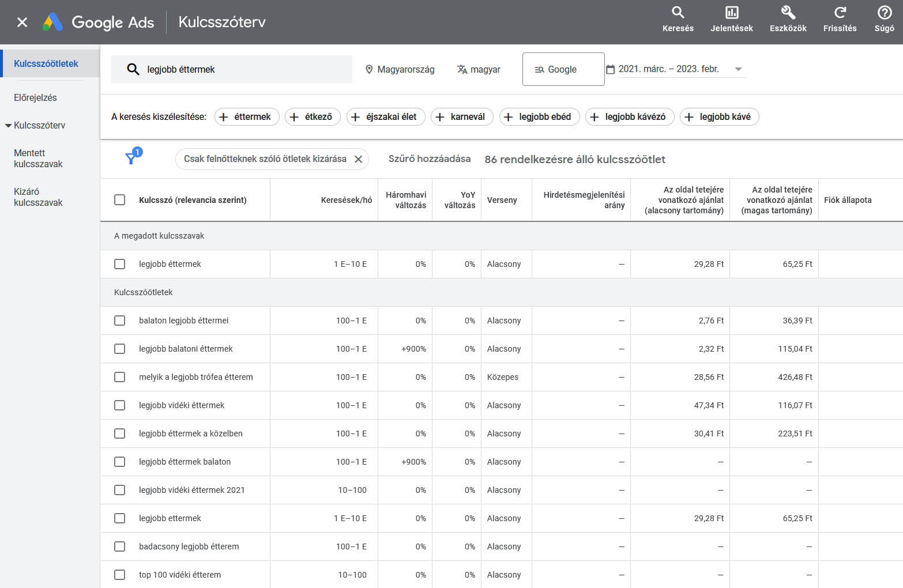Open Mentett kulcsszavak in sidebar

pyautogui.click(x=38, y=159)
